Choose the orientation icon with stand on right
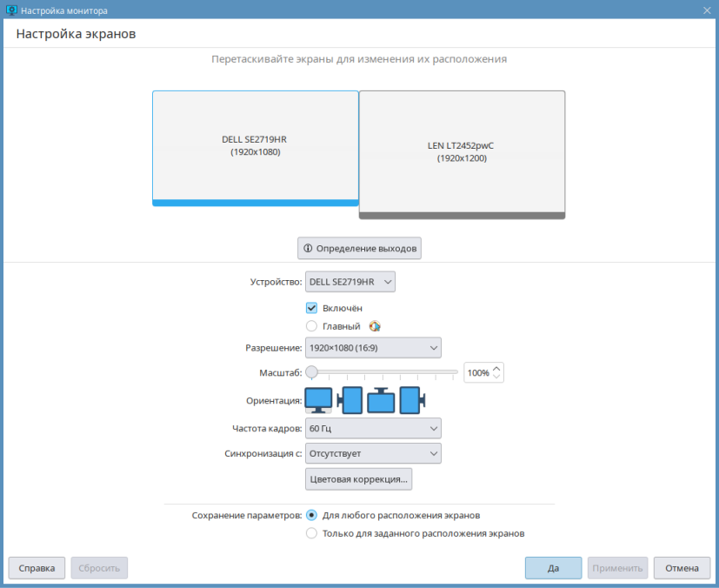 pyautogui.click(x=411, y=400)
